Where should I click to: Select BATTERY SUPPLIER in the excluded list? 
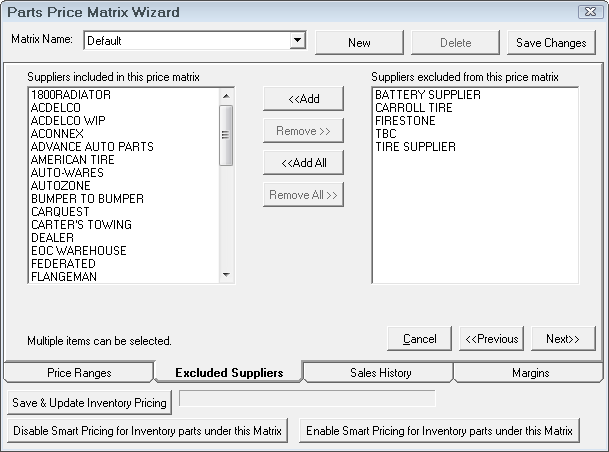pos(428,95)
